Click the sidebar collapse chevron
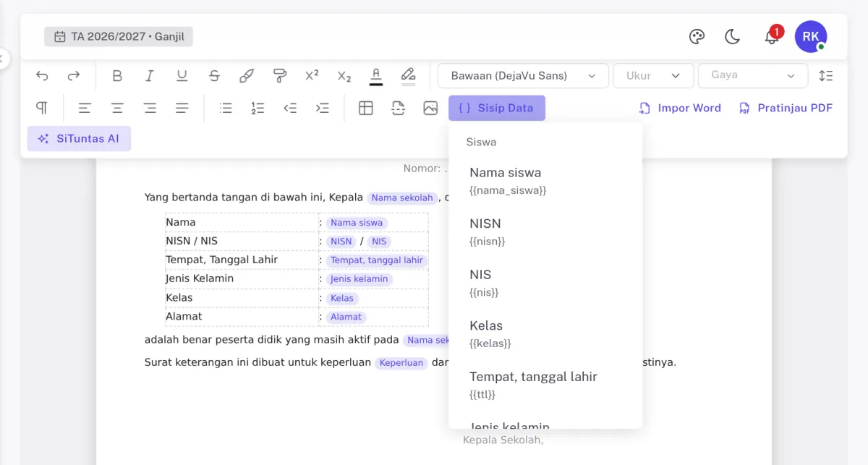This screenshot has height=465, width=868. point(2,58)
